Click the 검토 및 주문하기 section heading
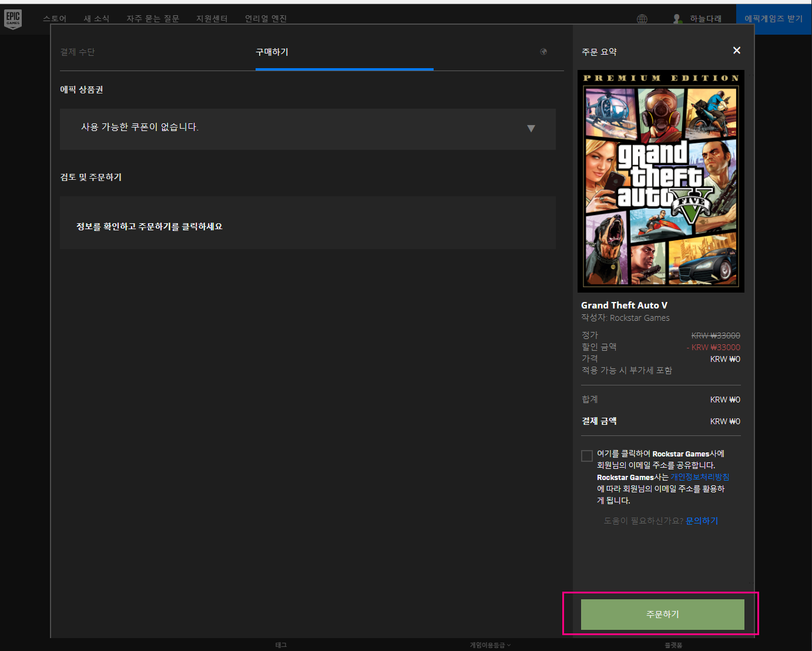Screen dimensions: 812x651 click(91, 177)
